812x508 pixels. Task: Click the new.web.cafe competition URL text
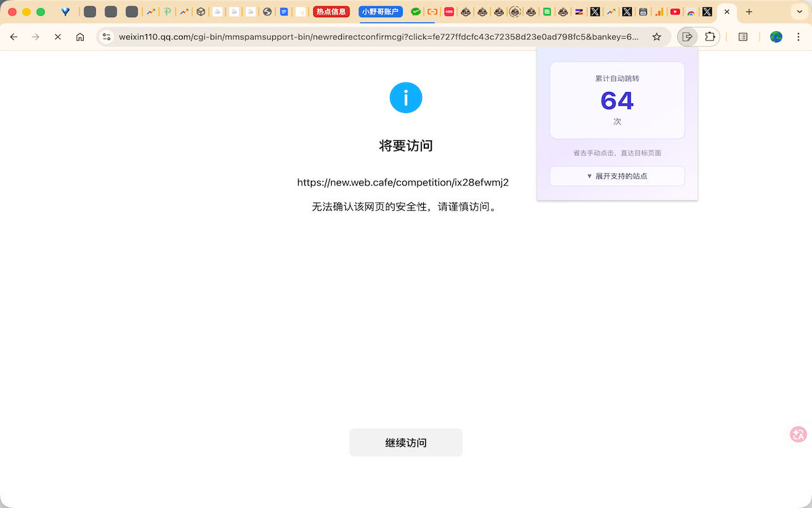coord(403,183)
